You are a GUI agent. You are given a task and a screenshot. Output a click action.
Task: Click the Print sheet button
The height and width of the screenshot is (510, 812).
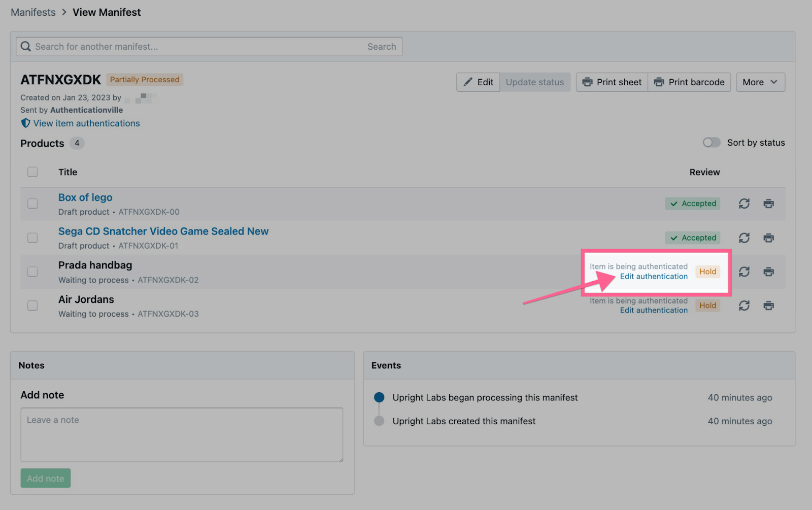pos(612,82)
